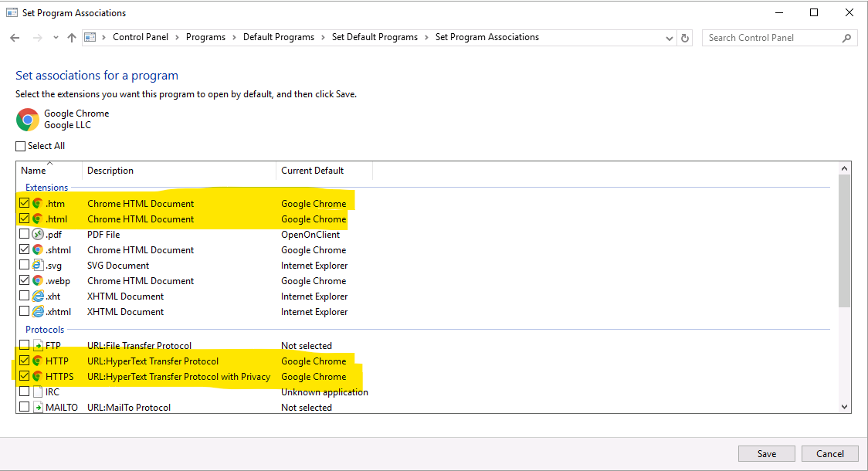The width and height of the screenshot is (868, 471).
Task: Click the Chrome icon beside .shtml
Action: 38,249
